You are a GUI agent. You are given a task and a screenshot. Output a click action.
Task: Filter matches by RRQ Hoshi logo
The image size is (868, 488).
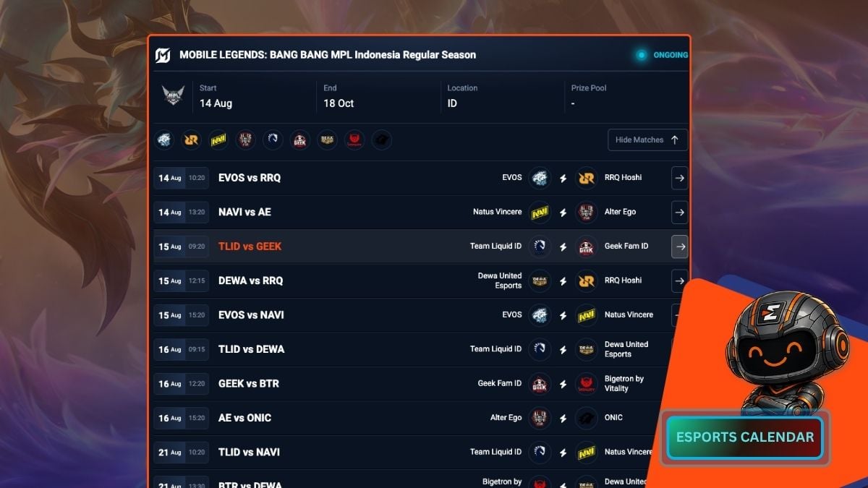click(x=192, y=140)
